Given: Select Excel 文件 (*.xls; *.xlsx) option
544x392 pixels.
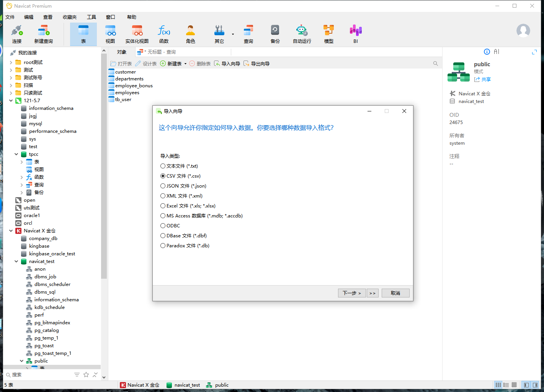Looking at the screenshot, I should pos(188,206).
